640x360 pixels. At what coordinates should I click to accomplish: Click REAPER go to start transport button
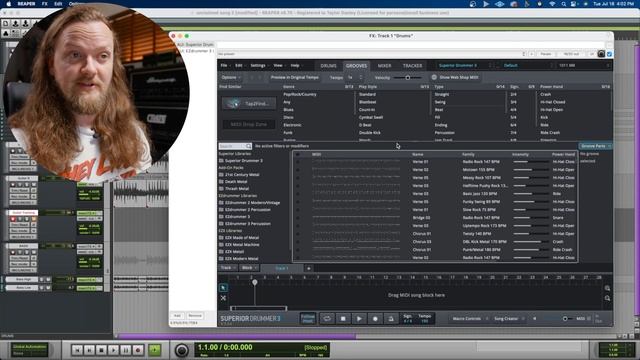point(77,350)
